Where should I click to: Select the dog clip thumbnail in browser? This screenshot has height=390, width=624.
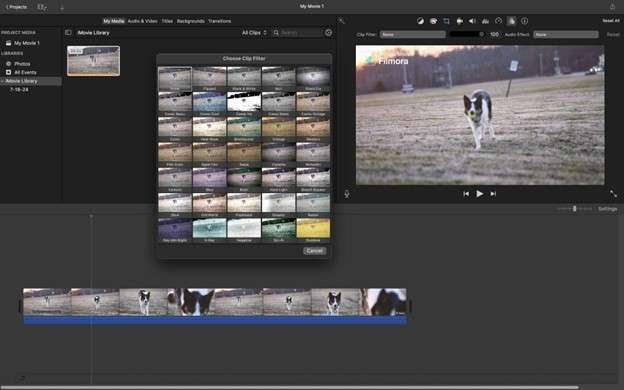click(x=94, y=60)
